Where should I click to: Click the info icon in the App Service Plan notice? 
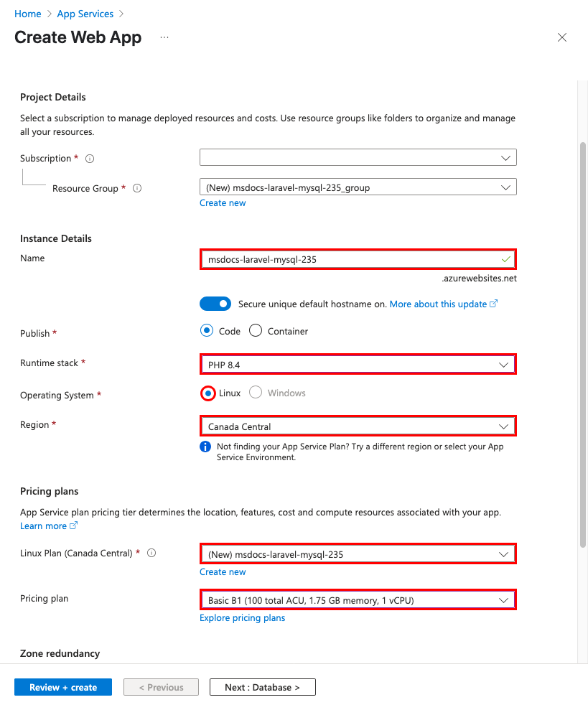pyautogui.click(x=205, y=447)
